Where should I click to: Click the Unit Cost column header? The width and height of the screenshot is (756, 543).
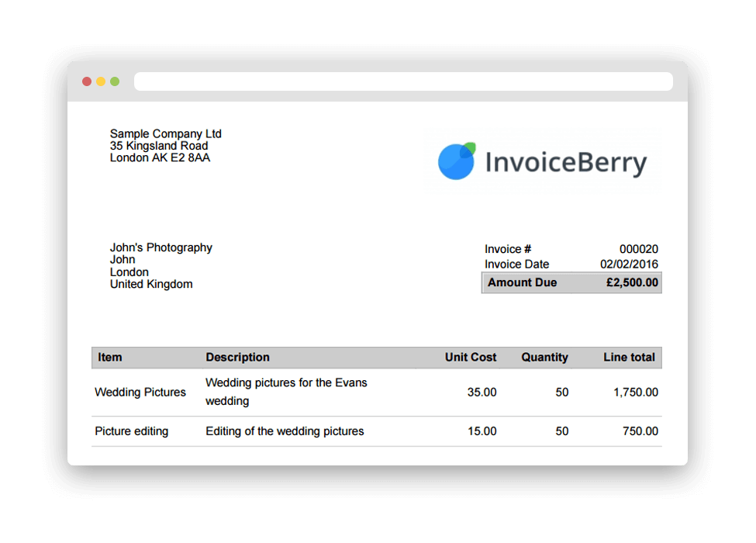[x=470, y=358]
